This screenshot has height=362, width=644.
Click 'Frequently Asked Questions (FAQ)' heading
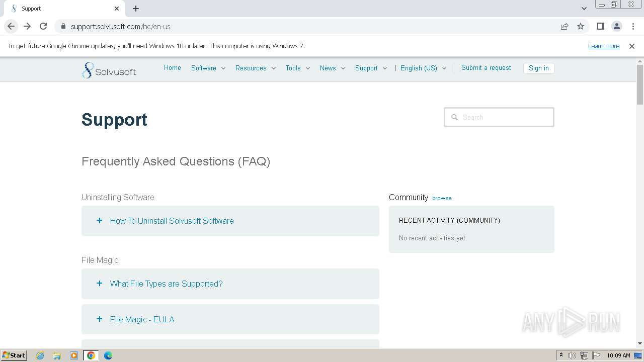176,161
